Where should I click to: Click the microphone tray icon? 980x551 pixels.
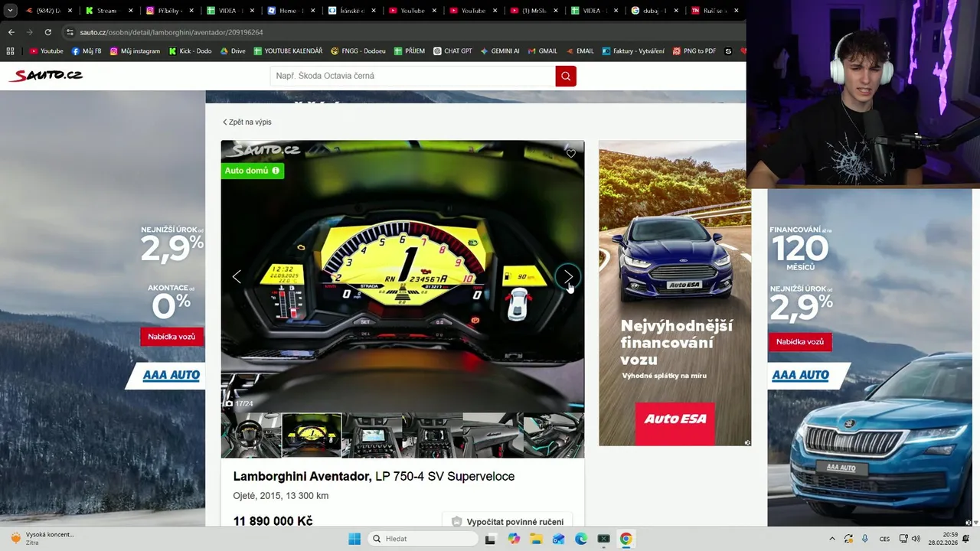point(865,539)
